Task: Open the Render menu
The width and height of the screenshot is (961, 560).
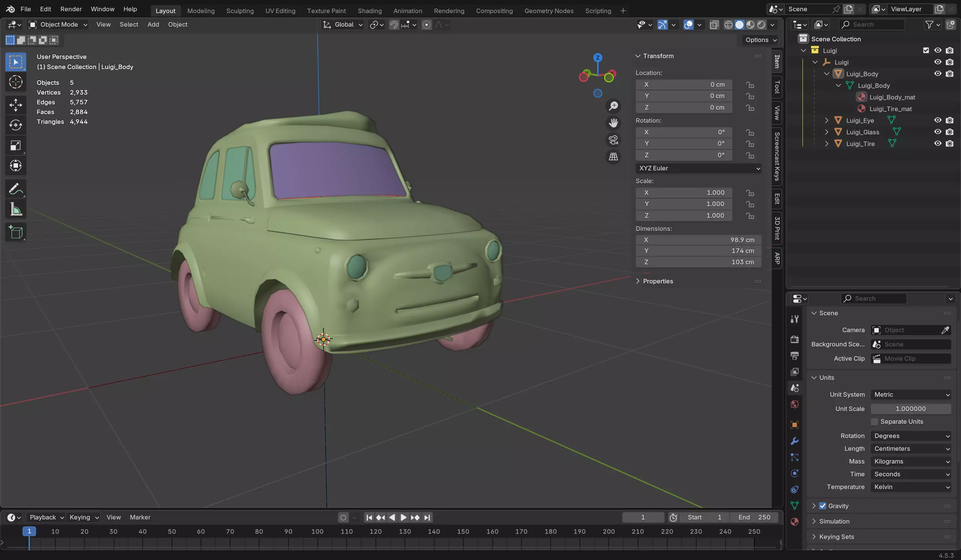Action: pyautogui.click(x=71, y=9)
